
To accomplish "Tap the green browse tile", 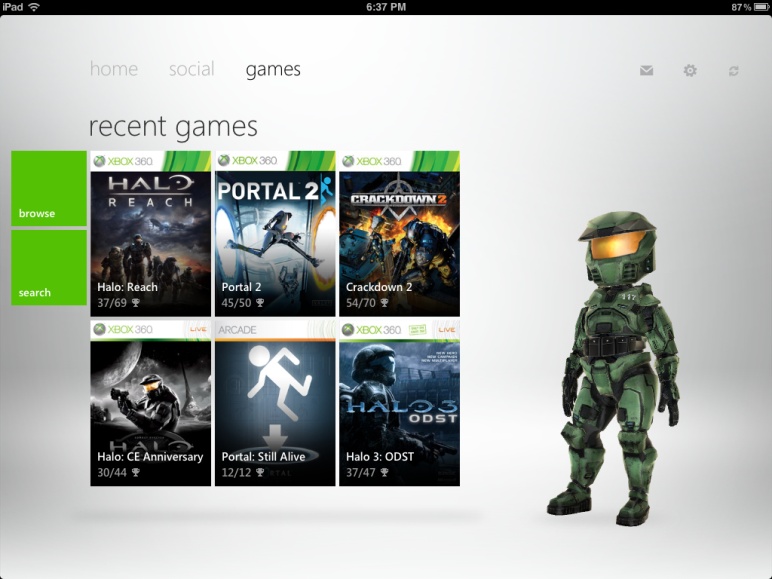I will click(49, 189).
